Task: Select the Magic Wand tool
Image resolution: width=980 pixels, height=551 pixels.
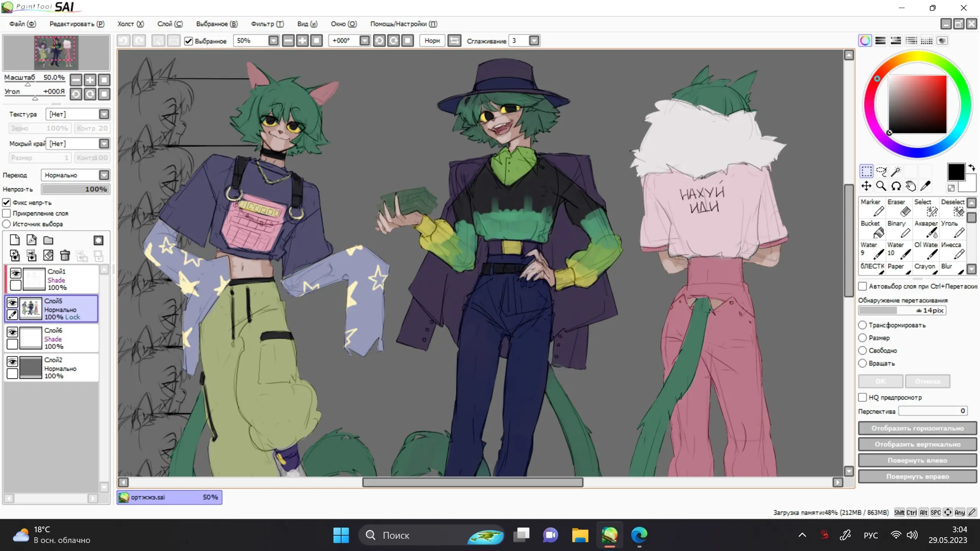Action: click(x=896, y=171)
